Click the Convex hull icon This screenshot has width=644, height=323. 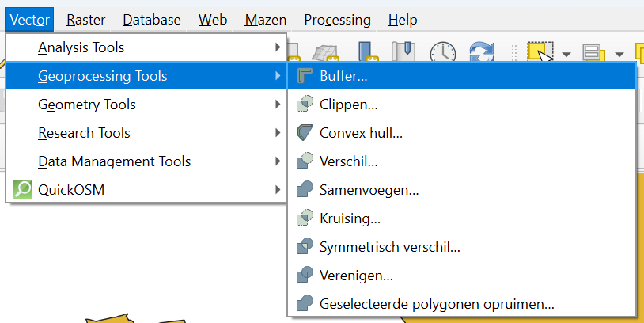(305, 133)
